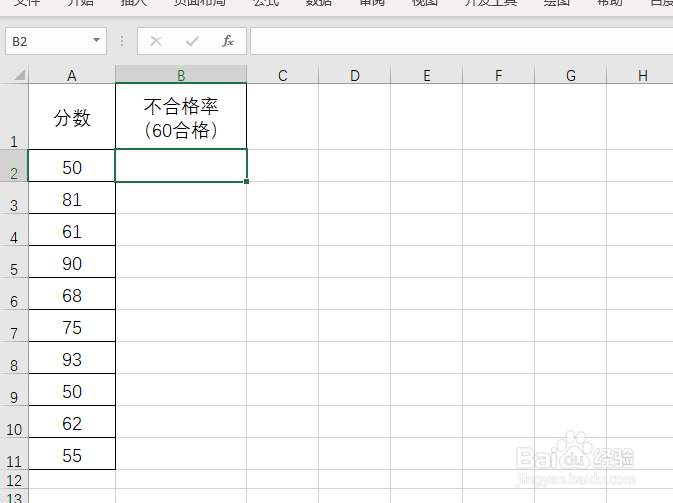Viewport: 673px width, 503px height.
Task: Select column C header
Action: [282, 75]
